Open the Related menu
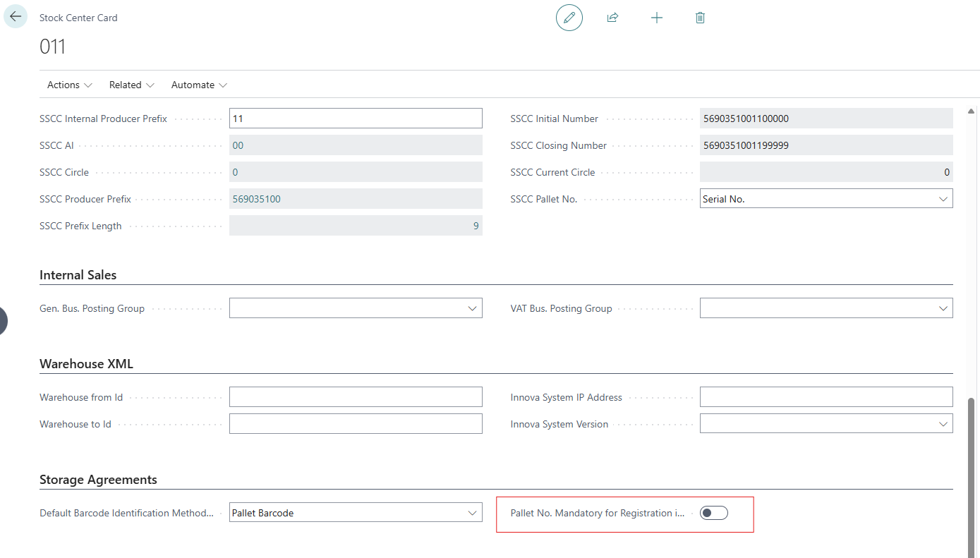Image resolution: width=980 pixels, height=558 pixels. (131, 85)
